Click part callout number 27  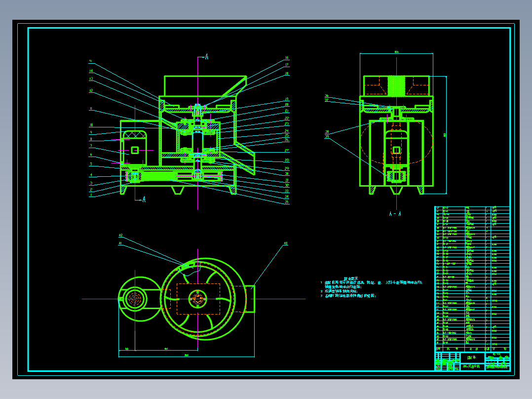click(287, 151)
